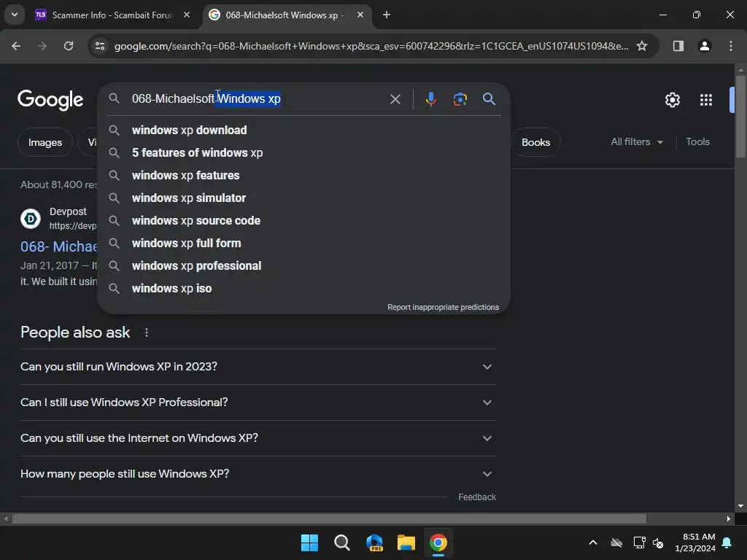
Task: Choose suggestion windows xp download
Action: pos(303,130)
